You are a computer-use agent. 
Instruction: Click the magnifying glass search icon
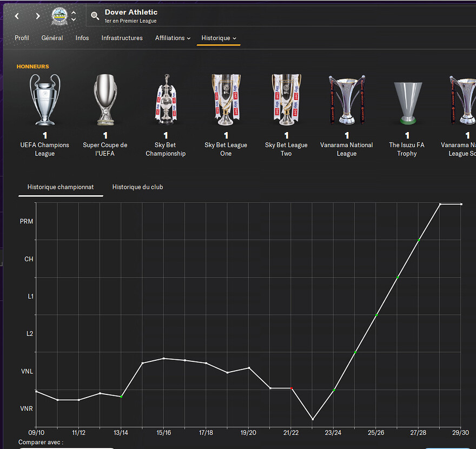pos(95,16)
